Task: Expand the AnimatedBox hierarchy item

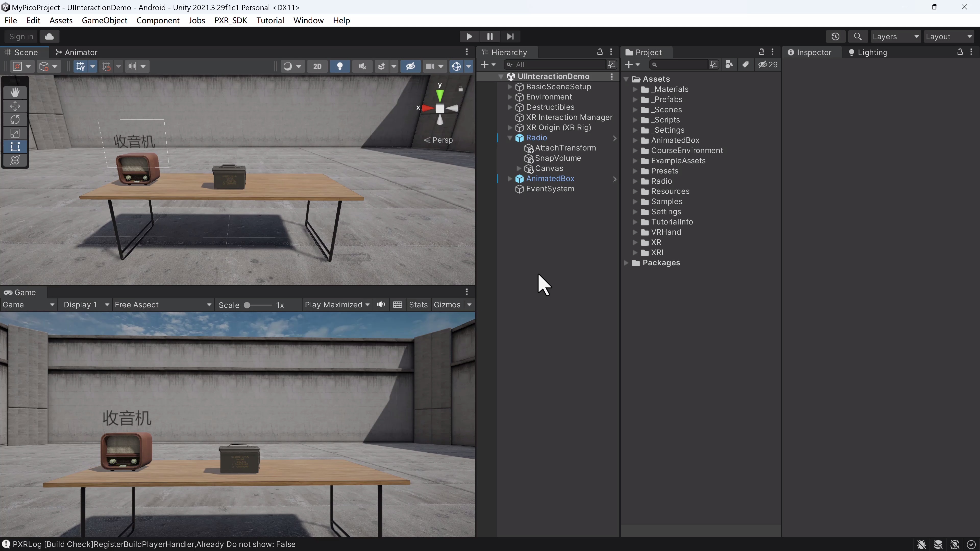Action: pos(510,179)
